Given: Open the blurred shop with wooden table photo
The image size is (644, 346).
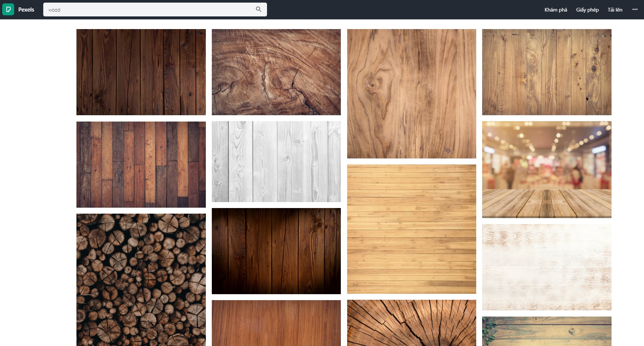Looking at the screenshot, I should click(x=547, y=170).
